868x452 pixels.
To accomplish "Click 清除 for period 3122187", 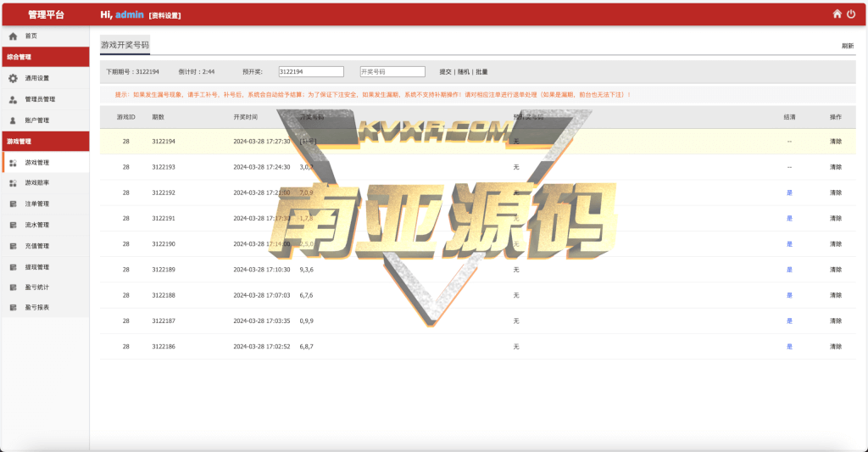I will [x=836, y=321].
